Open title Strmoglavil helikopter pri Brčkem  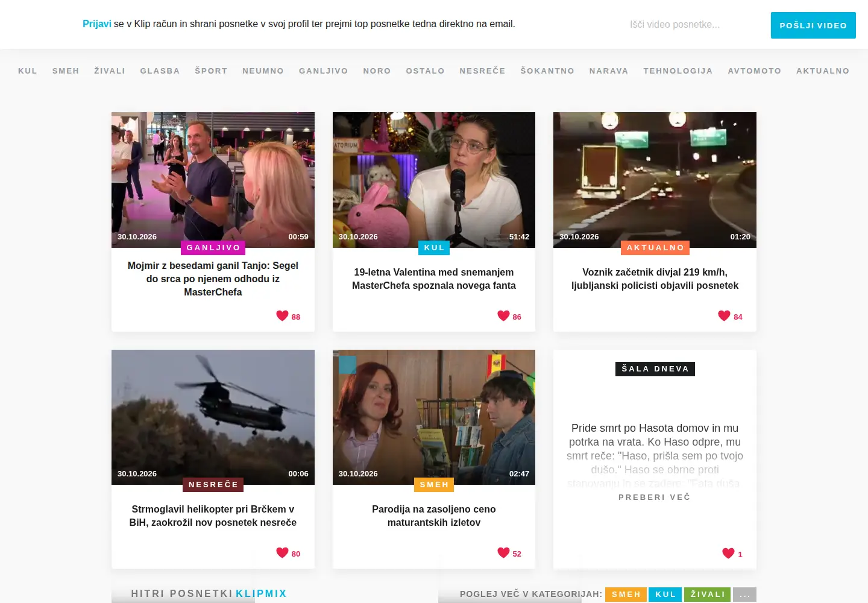coord(213,516)
